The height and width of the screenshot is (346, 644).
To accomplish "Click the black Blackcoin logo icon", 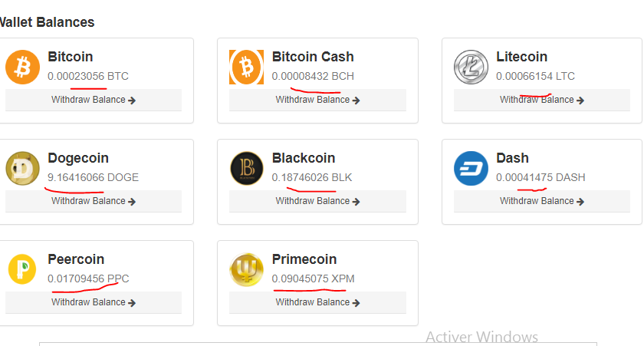I will 246,169.
